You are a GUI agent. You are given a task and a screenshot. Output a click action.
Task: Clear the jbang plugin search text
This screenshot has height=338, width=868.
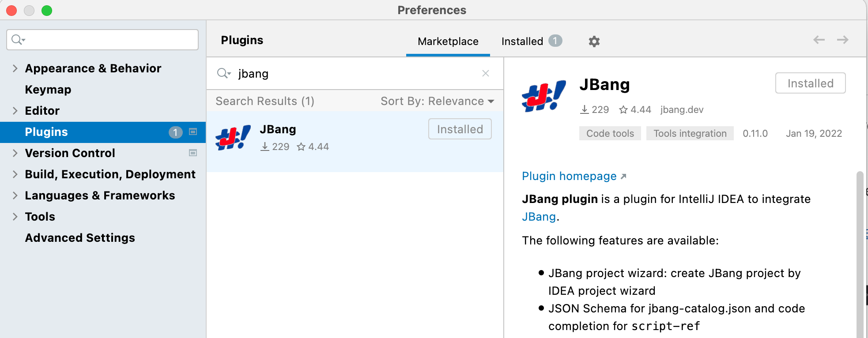[x=486, y=73]
